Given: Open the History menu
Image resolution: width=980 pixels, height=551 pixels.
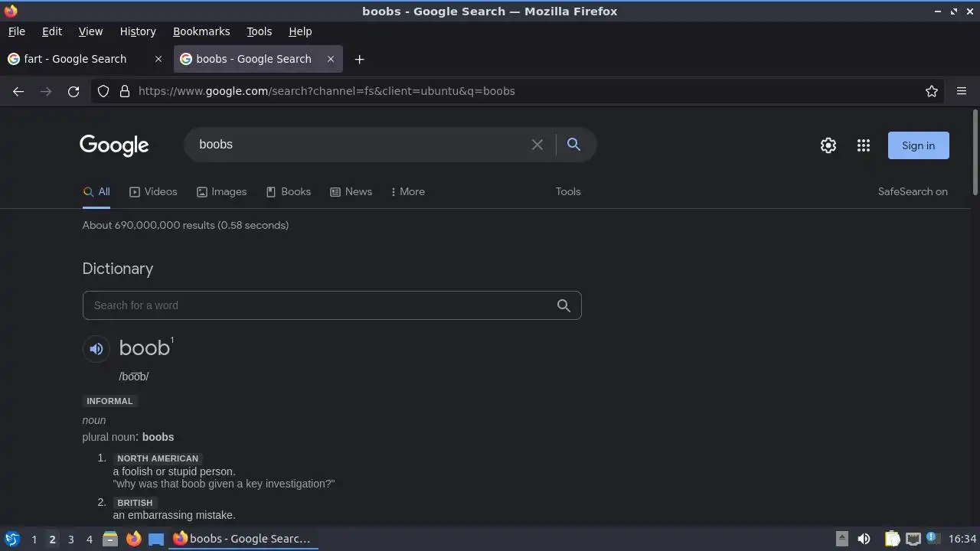Looking at the screenshot, I should click(138, 31).
